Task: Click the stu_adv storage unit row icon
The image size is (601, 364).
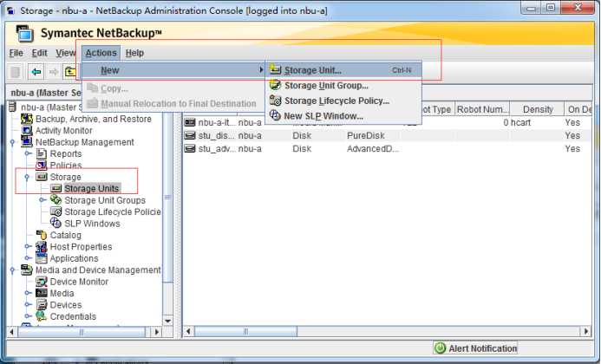Action: [190, 148]
